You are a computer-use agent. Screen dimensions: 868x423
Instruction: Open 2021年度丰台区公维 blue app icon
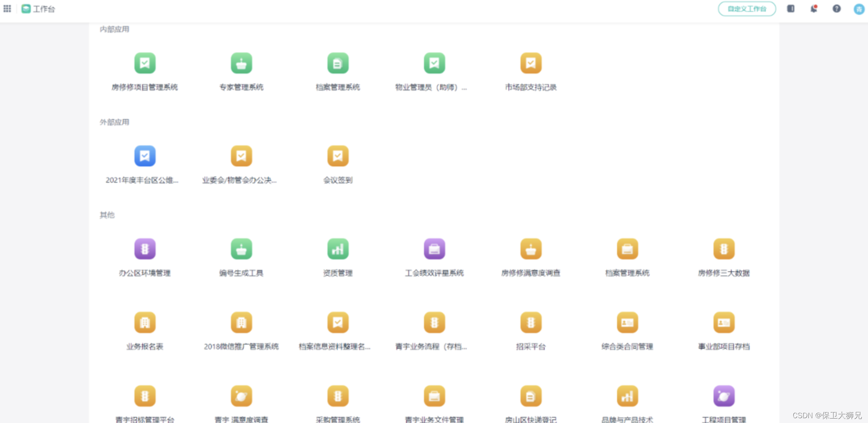(145, 156)
